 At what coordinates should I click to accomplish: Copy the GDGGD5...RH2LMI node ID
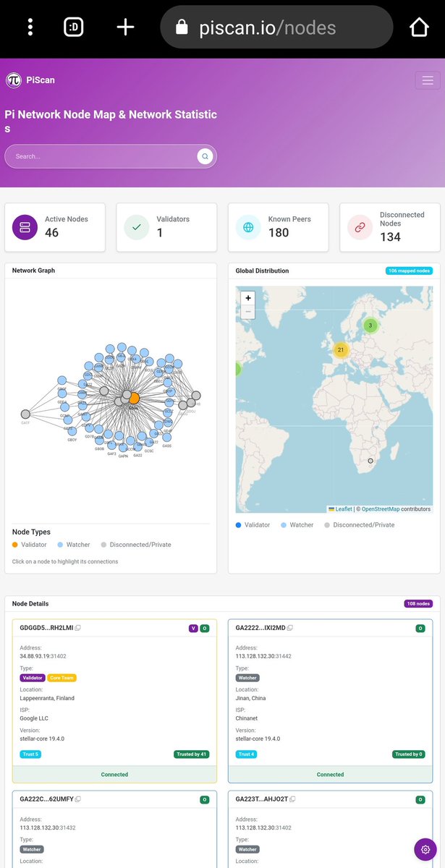(x=78, y=628)
